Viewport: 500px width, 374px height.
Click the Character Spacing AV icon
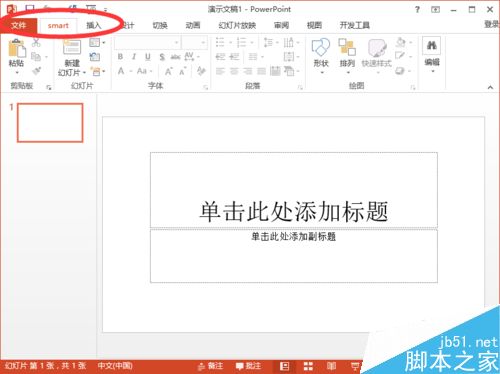pos(189,56)
